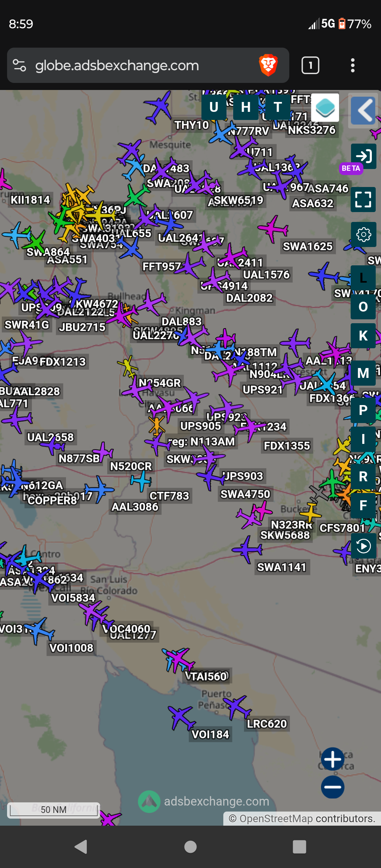Select aircraft labeled UAL1576

pos(233,256)
